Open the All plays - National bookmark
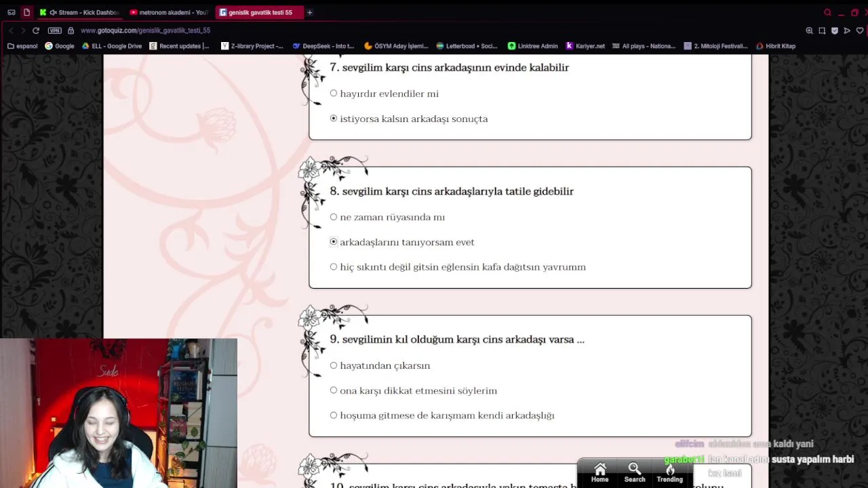 644,46
